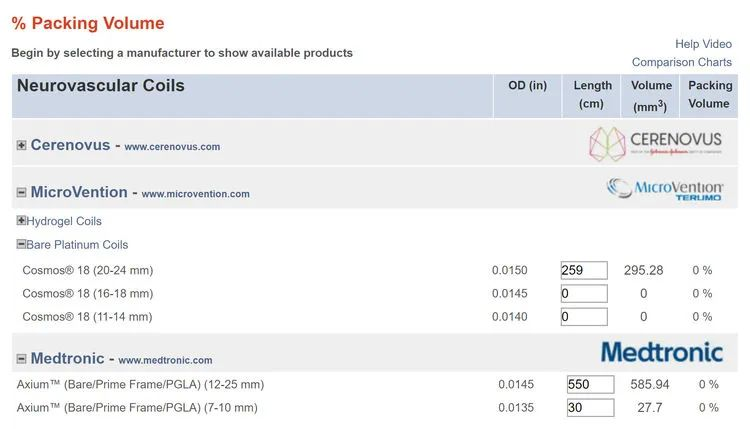Click the Cosmos 18 (11-14 mm) length field
750x429 pixels.
[x=584, y=317]
